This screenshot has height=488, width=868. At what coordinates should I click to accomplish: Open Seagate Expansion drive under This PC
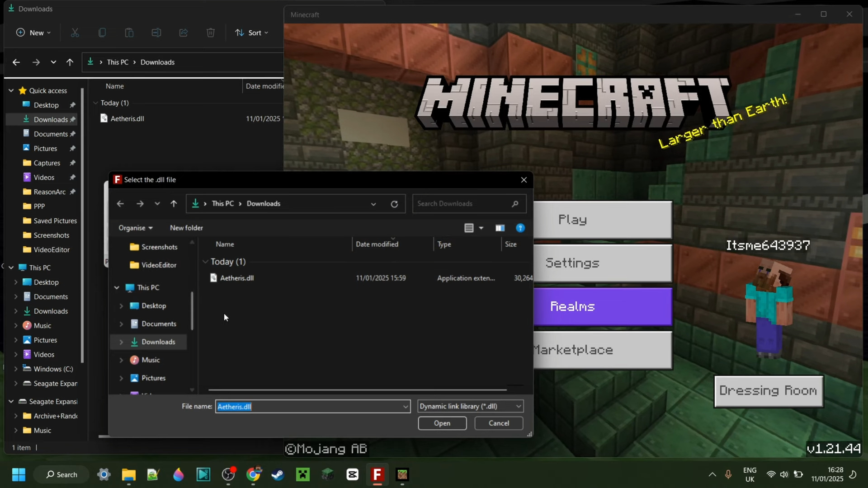click(x=56, y=384)
